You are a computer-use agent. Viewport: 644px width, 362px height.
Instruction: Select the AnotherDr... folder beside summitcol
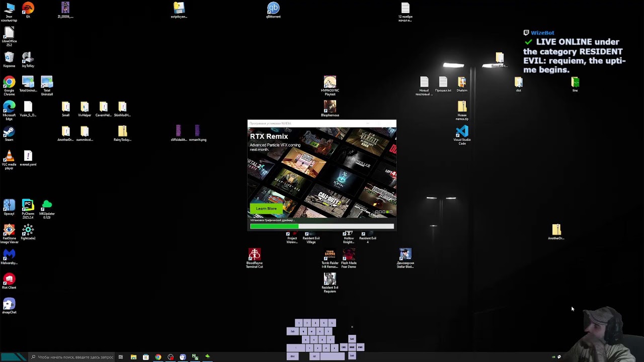pos(66,133)
